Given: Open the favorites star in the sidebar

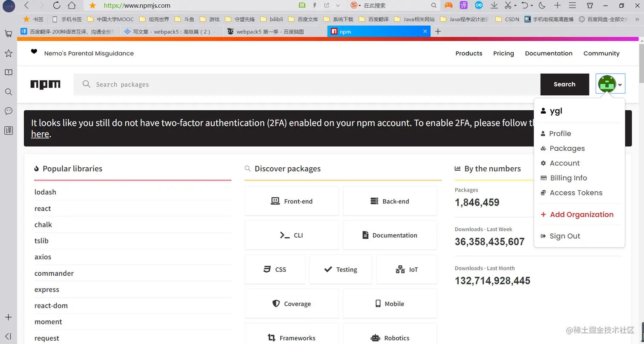Looking at the screenshot, I should 8,53.
